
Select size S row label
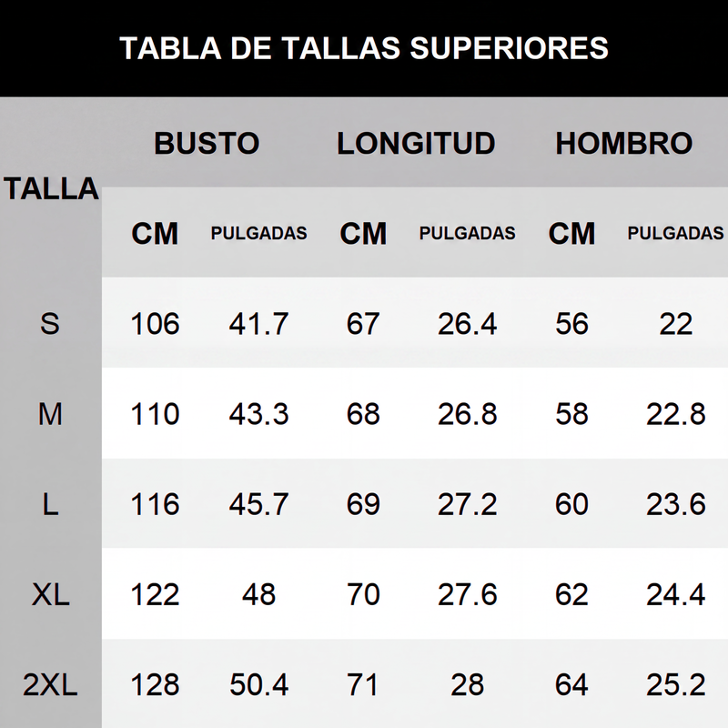pos(50,324)
